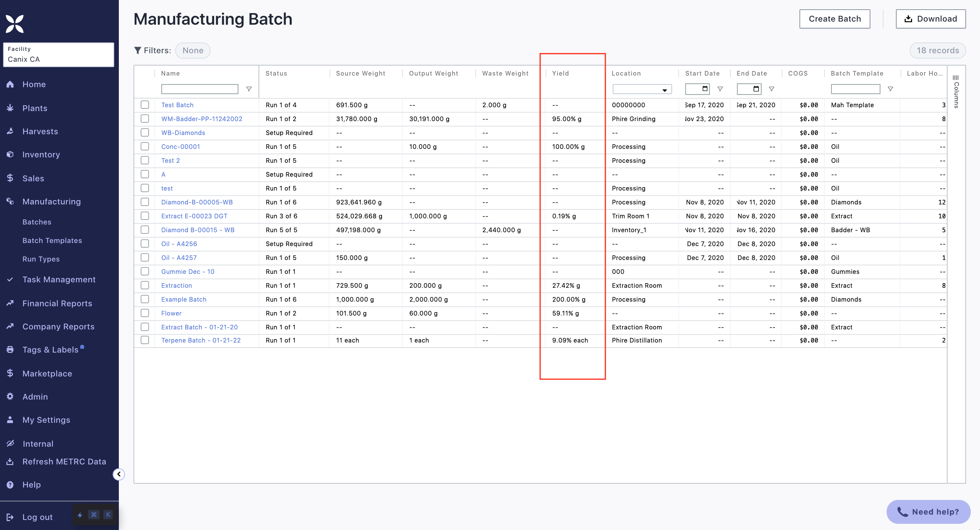Open the End Date calendar picker
This screenshot has width=980, height=530.
pos(756,89)
